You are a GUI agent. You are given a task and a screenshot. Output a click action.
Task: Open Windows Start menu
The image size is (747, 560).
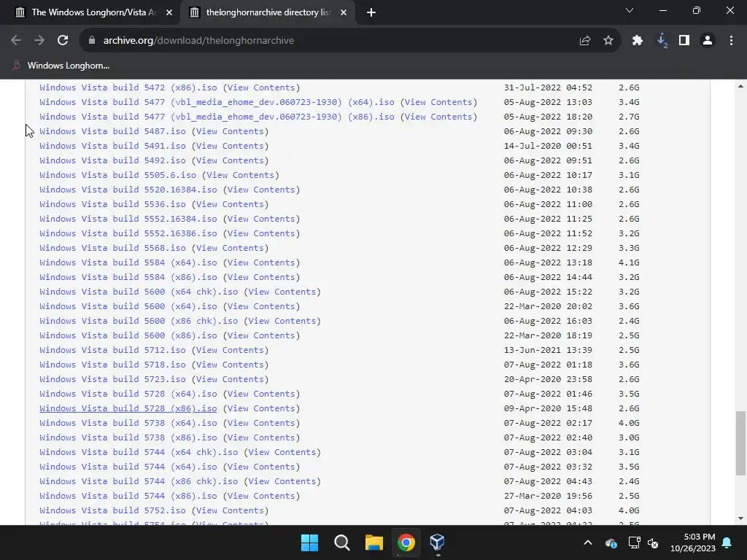[x=309, y=542]
